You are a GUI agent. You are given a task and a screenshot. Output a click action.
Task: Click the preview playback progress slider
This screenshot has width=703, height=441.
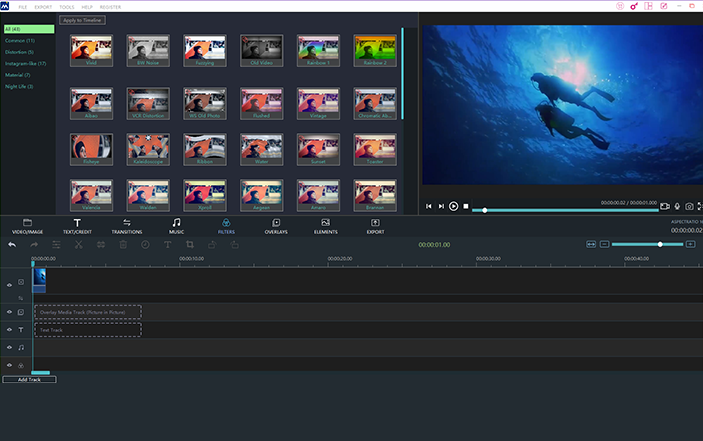(x=565, y=210)
